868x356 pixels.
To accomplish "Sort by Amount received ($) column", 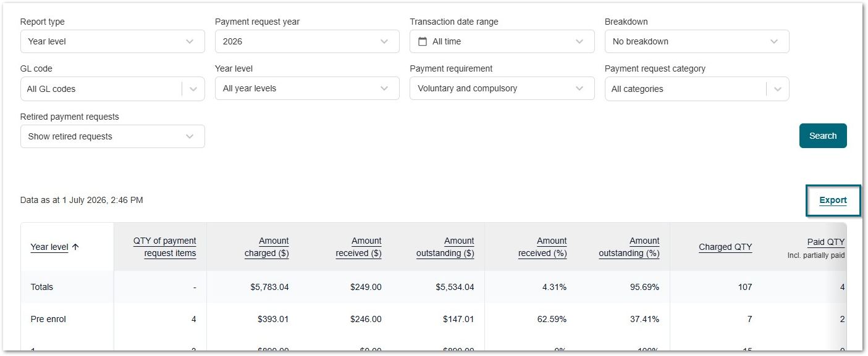I will pyautogui.click(x=358, y=247).
